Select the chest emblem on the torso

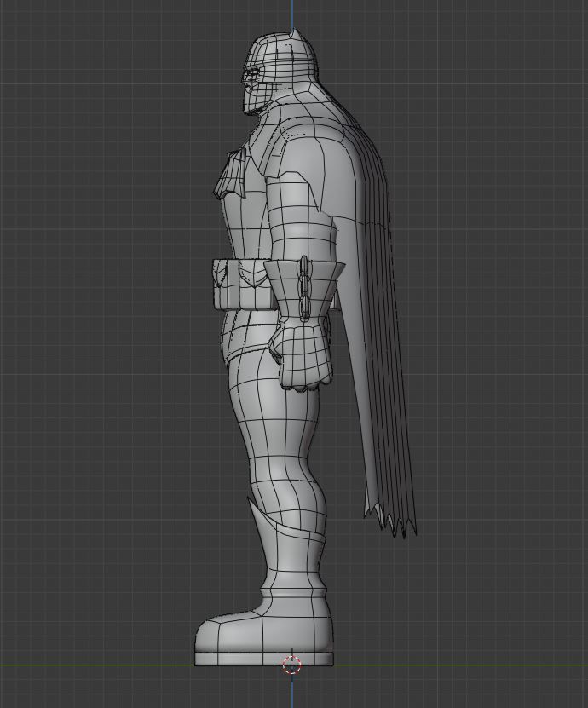(231, 175)
